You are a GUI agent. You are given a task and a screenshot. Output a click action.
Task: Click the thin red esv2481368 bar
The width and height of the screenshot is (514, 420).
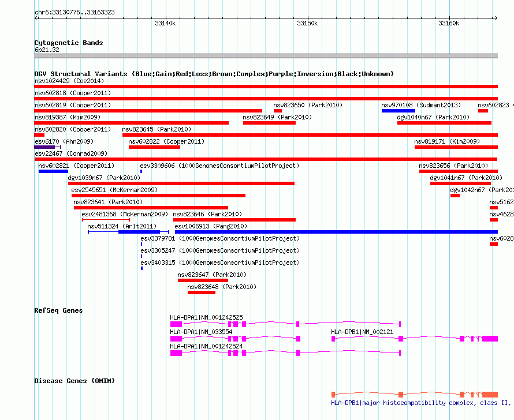pos(106,220)
